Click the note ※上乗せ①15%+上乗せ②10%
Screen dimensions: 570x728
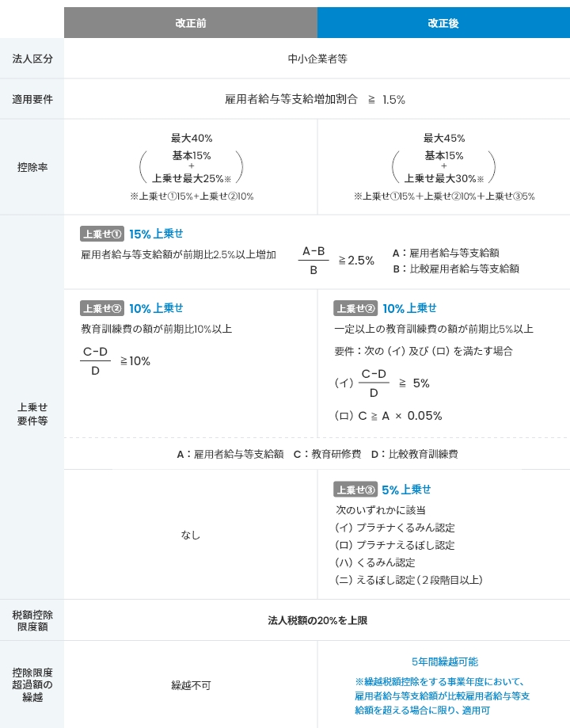192,196
